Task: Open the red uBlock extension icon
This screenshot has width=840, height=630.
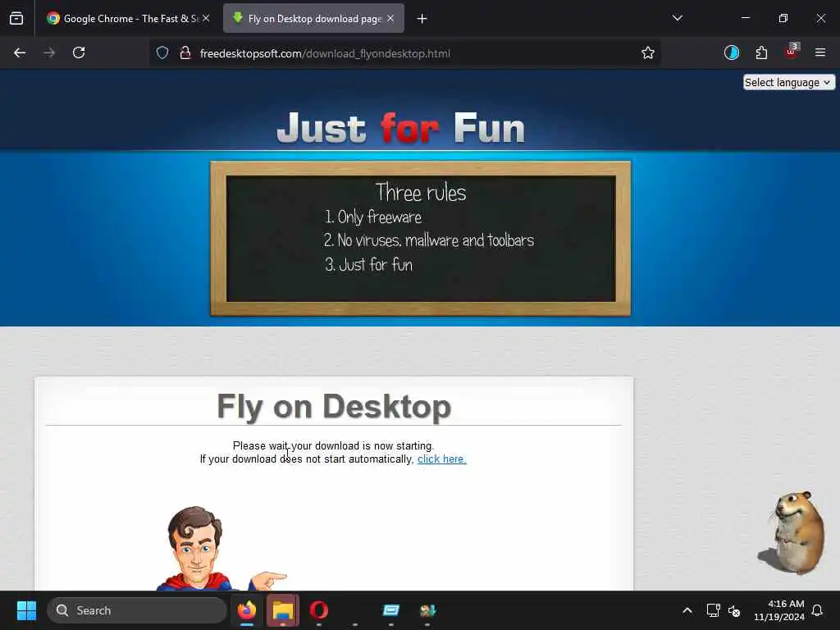Action: click(792, 52)
